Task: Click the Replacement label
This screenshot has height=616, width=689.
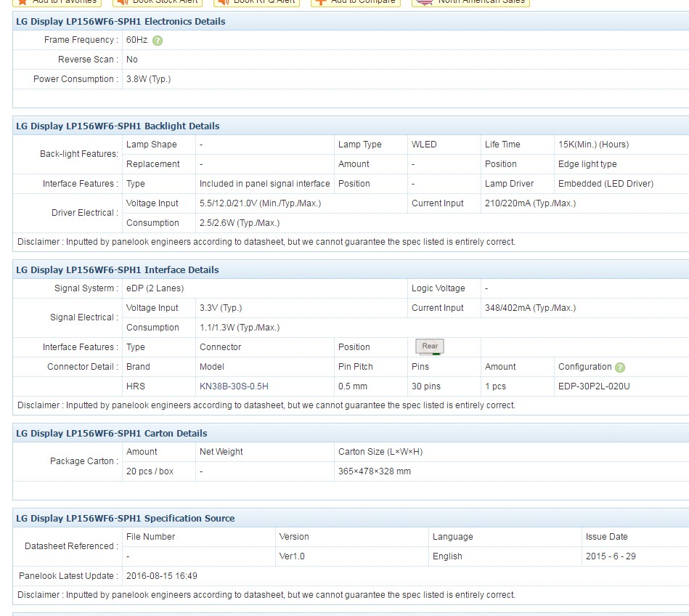Action: tap(153, 164)
